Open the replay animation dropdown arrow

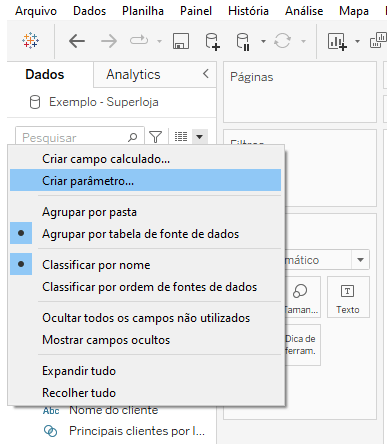pos(159,41)
